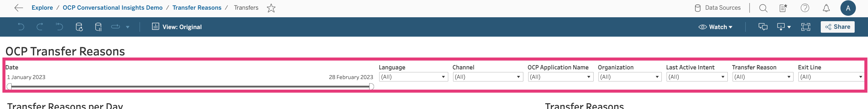
Task: Open OCP Conversational Insights Demo breadcrumb
Action: coord(113,8)
